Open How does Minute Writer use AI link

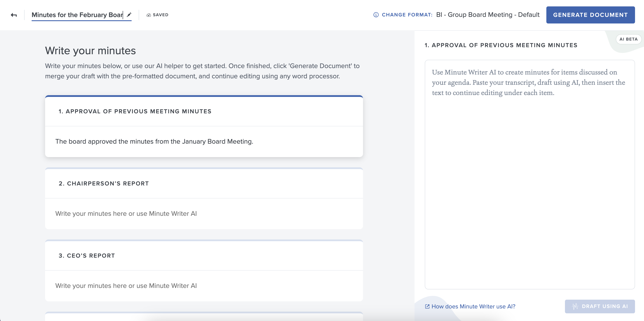[x=473, y=306]
